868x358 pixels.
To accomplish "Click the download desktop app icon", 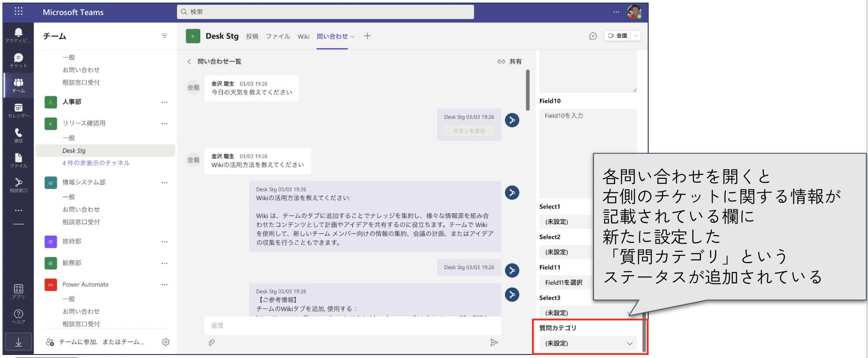I will 18,342.
